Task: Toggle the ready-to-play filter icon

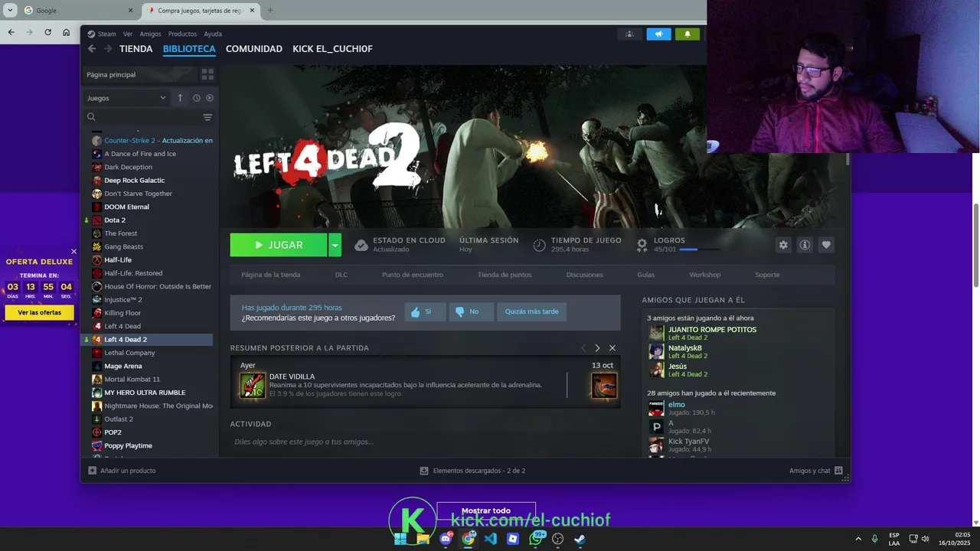Action: pos(210,98)
